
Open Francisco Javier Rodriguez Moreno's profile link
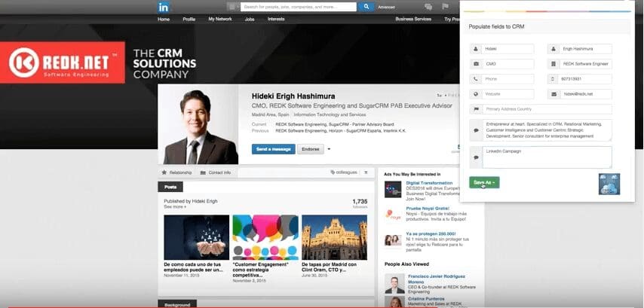(x=436, y=279)
